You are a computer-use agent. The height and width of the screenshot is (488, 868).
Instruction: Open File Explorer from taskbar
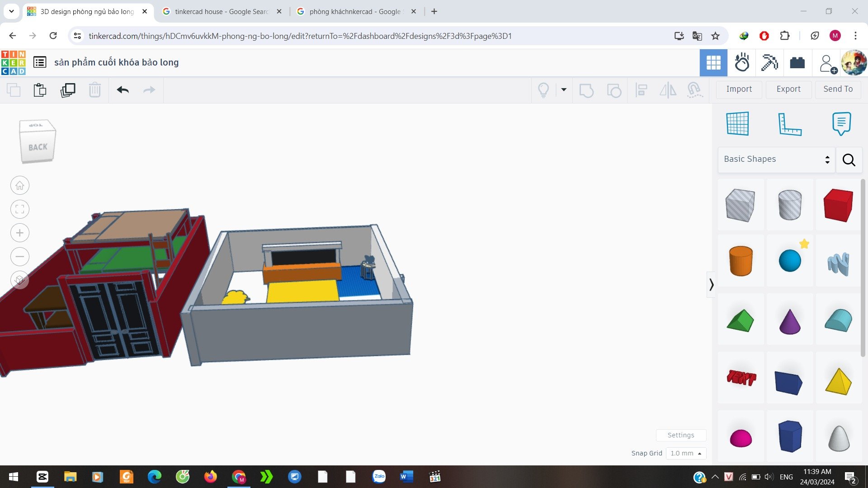coord(70,477)
